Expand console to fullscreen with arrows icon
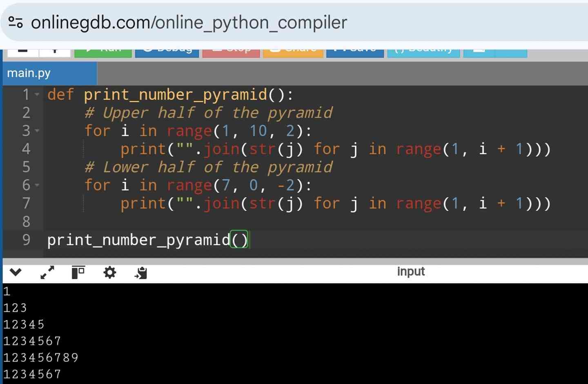Image resolution: width=588 pixels, height=384 pixels. coord(47,272)
